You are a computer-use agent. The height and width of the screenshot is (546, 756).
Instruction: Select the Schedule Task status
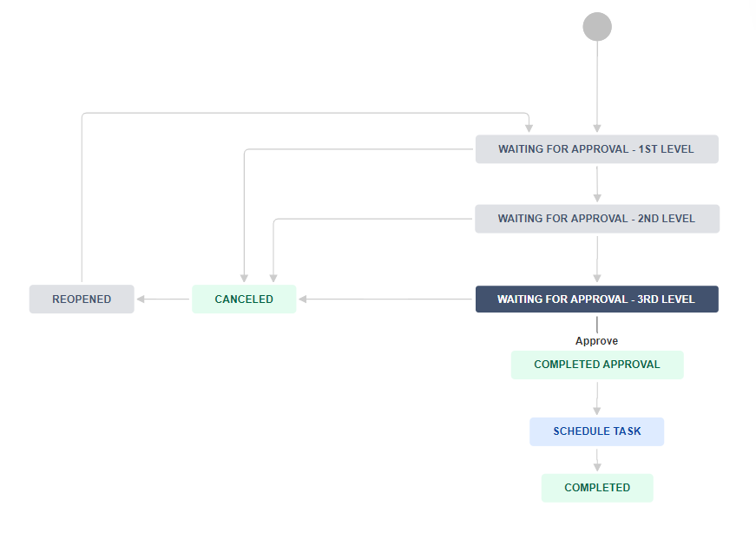597,431
